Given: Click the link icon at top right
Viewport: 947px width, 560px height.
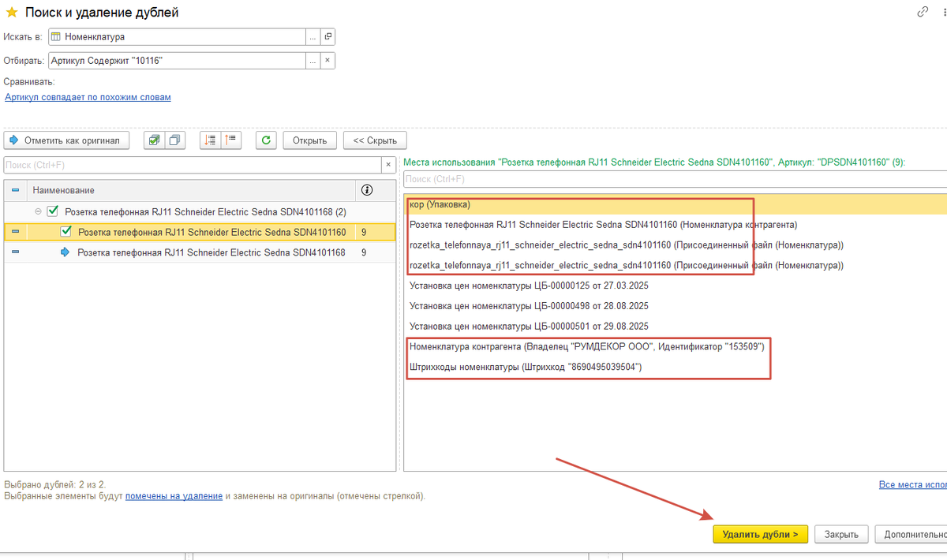Looking at the screenshot, I should tap(923, 12).
